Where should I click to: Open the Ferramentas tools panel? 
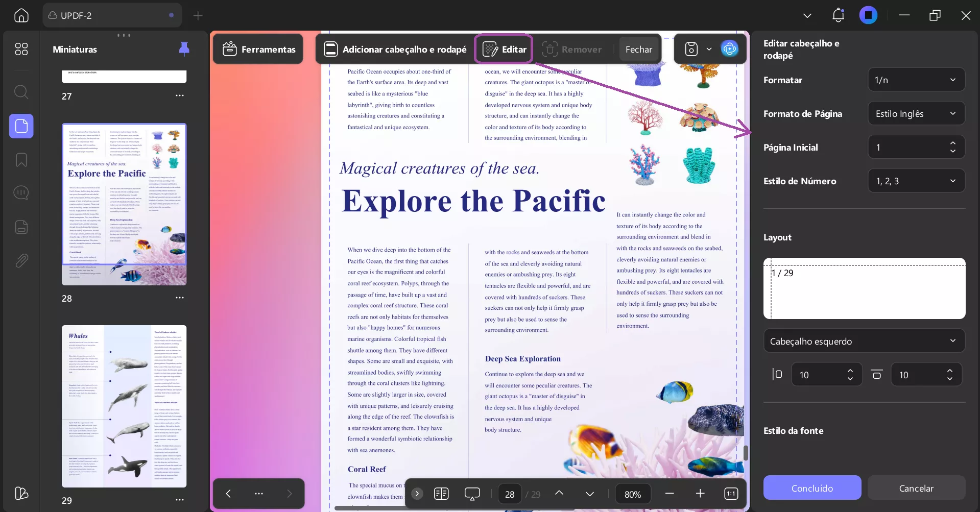pos(258,49)
